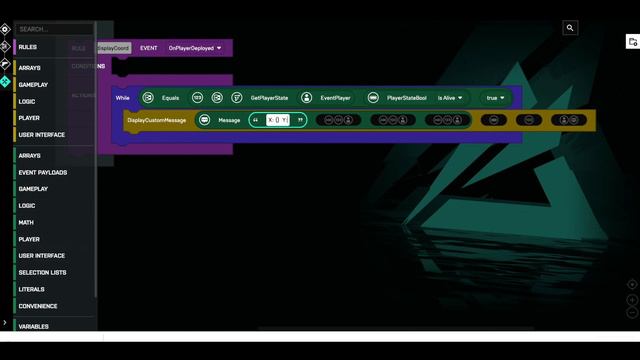
Task: Click the last two-icon slot on DisplayCustomMessage
Action: click(x=569, y=120)
